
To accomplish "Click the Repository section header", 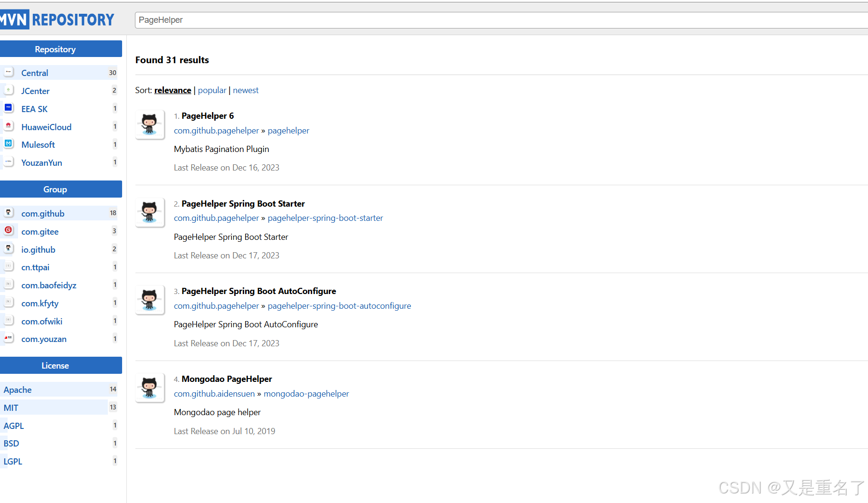I will [61, 49].
